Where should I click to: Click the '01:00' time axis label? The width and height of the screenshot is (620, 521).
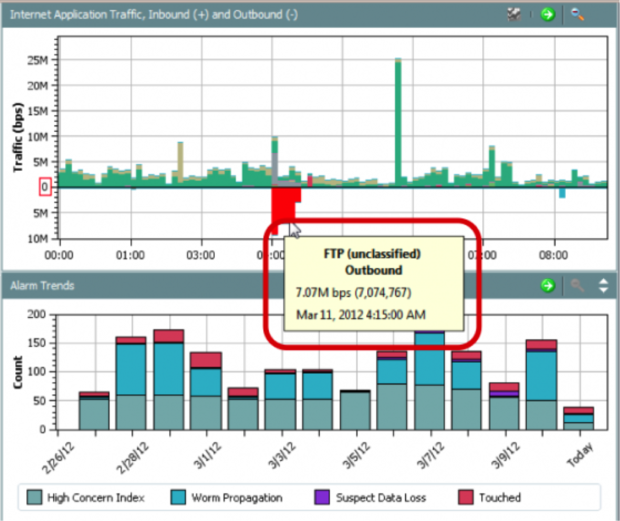tap(130, 255)
